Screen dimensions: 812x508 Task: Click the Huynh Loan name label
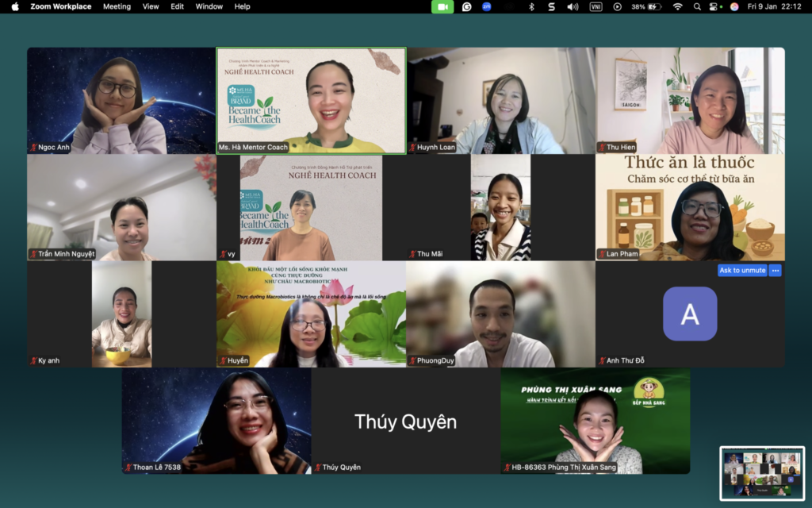coord(432,147)
